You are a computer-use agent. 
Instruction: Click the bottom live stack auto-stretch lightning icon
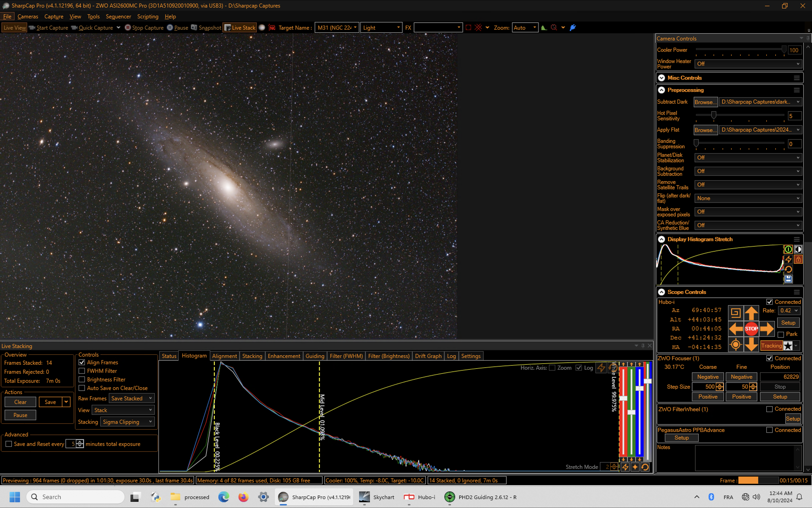pyautogui.click(x=625, y=467)
